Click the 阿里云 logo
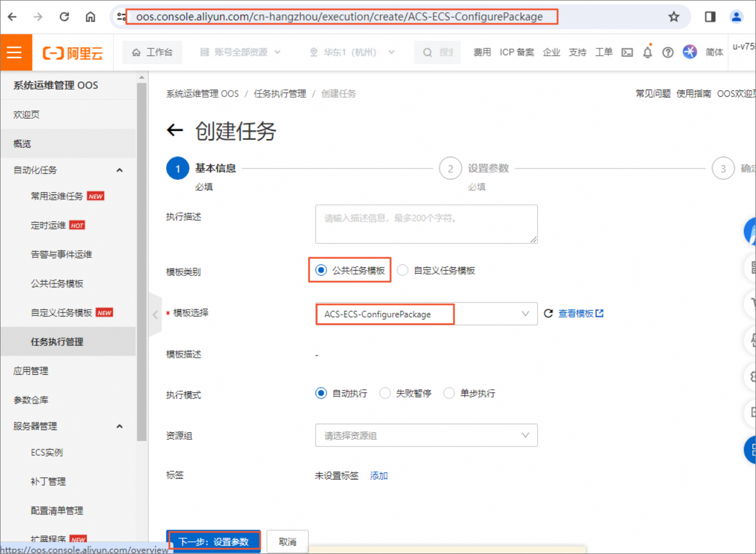The image size is (756, 554). pyautogui.click(x=73, y=53)
